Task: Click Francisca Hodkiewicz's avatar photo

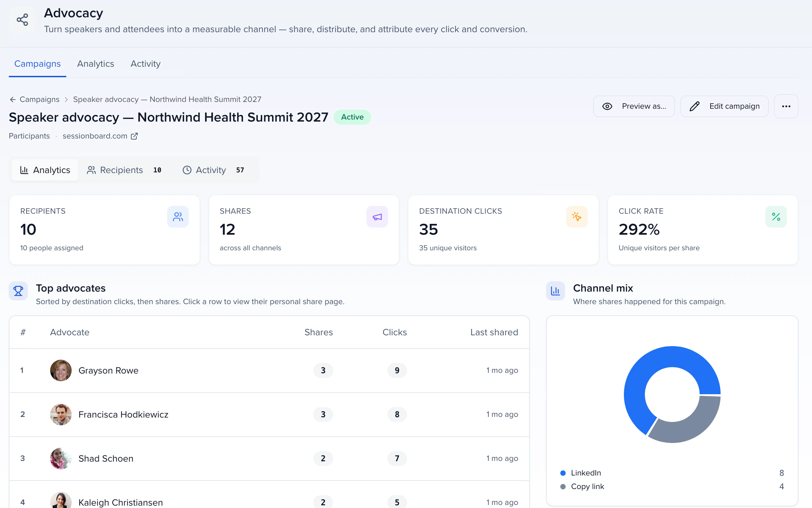Action: coord(61,415)
